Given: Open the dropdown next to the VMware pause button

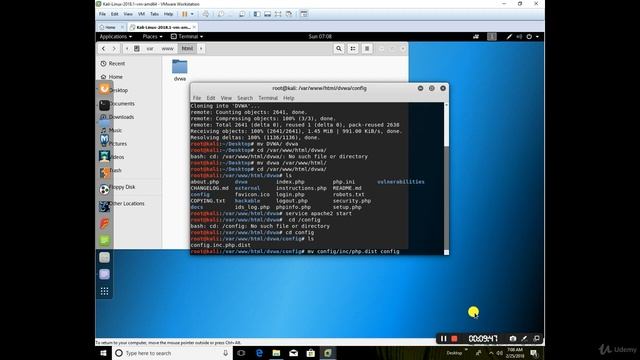Looking at the screenshot, I should tap(192, 14).
